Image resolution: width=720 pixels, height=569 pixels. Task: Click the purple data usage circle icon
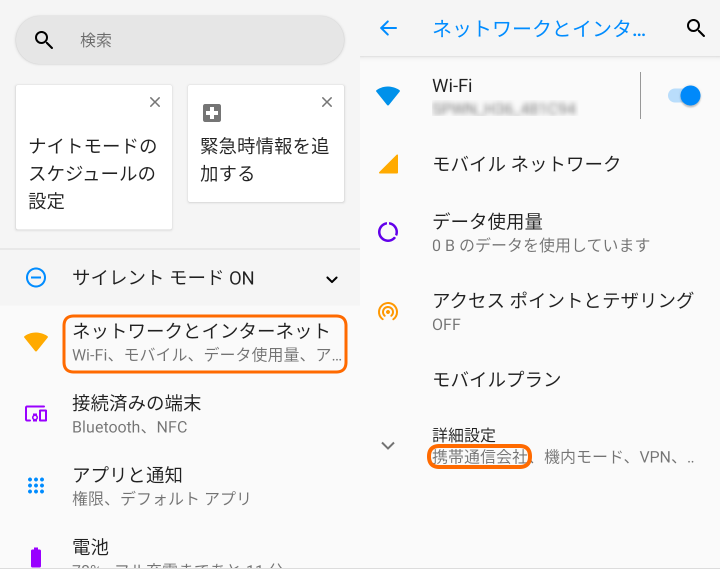click(388, 232)
